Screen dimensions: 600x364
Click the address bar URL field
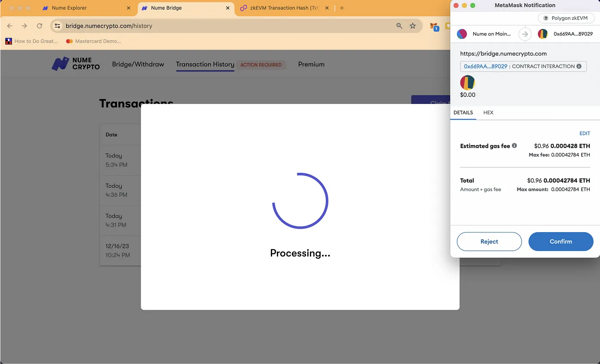(x=236, y=26)
